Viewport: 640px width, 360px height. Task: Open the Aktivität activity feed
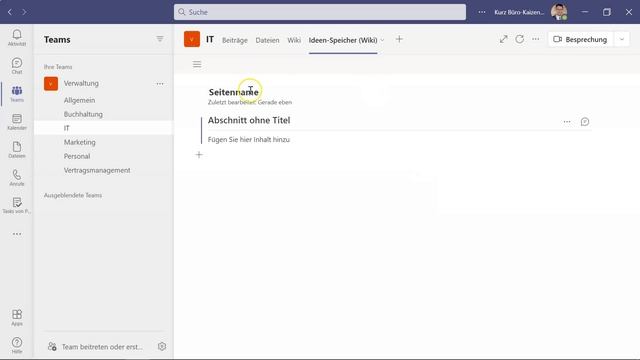[17, 37]
